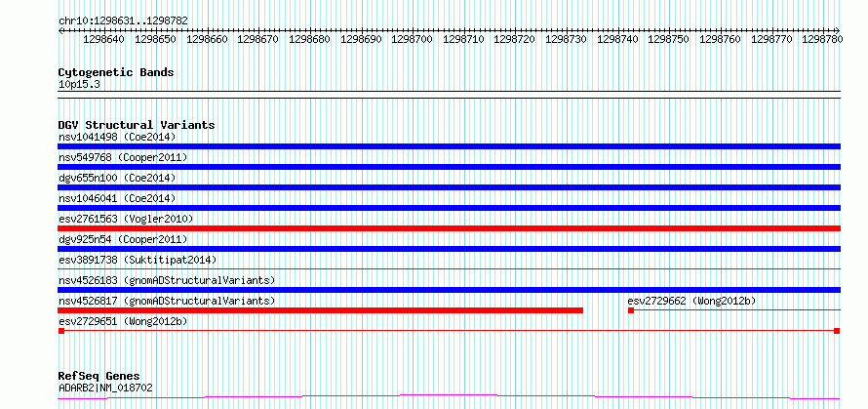Viewport: 868px width, 409px height.
Task: Open variant esv2729662 (Wong2012b) label
Action: click(692, 301)
